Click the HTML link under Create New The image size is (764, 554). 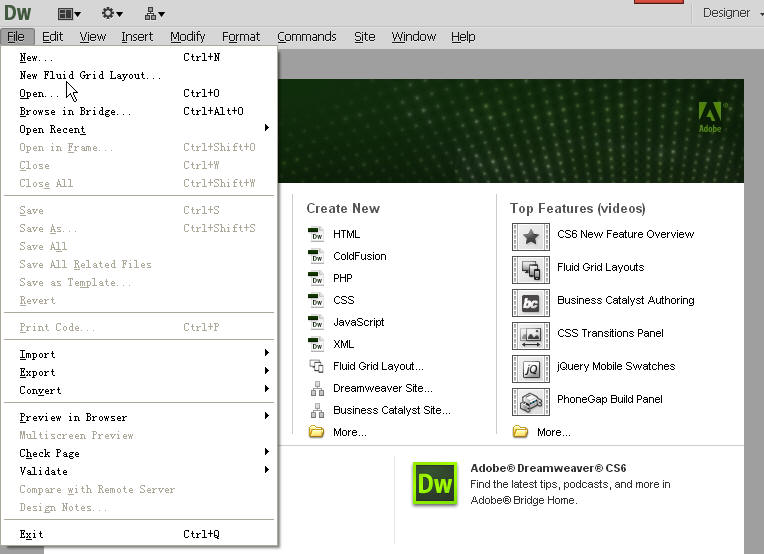coord(346,234)
